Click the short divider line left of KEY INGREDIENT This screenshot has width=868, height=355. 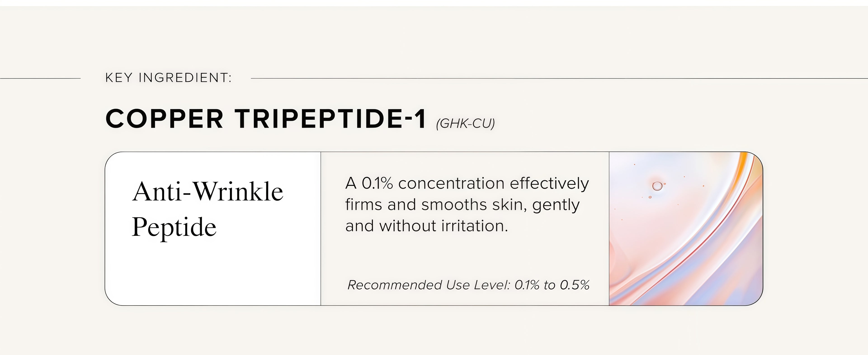pos(40,78)
